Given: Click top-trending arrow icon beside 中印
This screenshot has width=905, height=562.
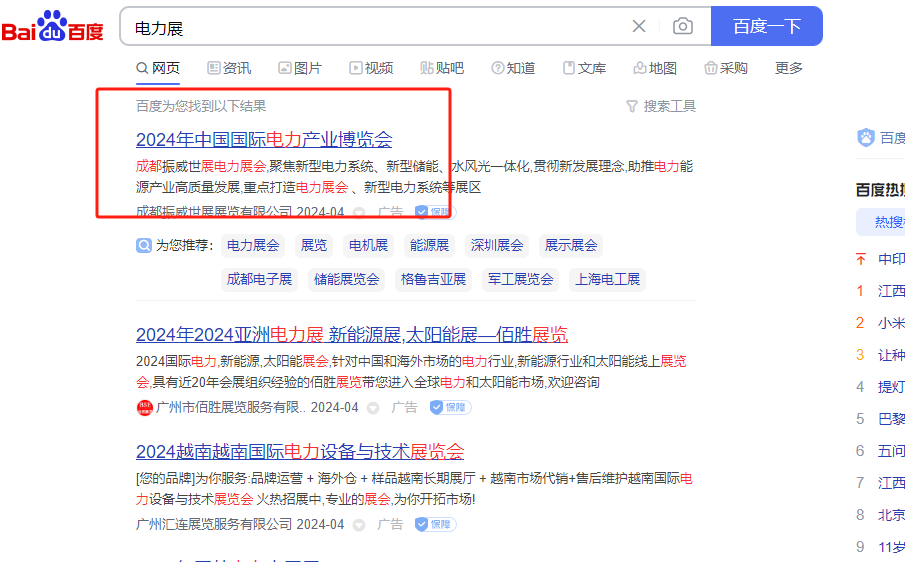Looking at the screenshot, I should coord(860,259).
